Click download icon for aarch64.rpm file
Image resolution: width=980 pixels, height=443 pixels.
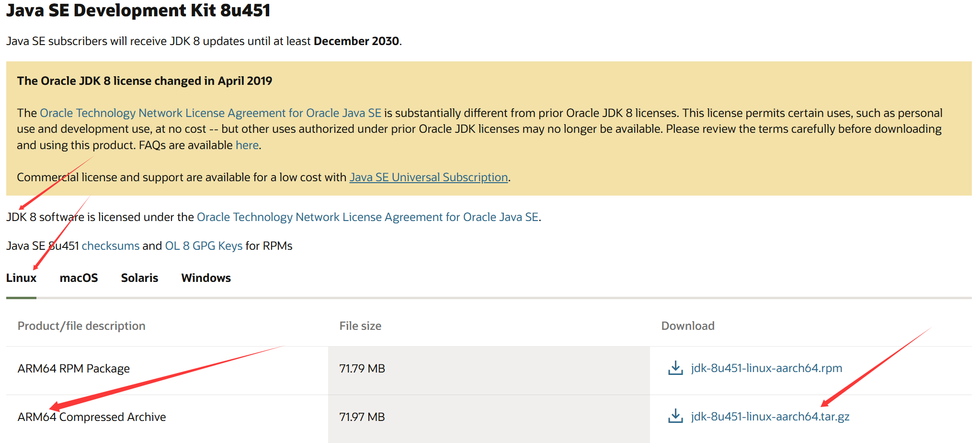pyautogui.click(x=675, y=368)
